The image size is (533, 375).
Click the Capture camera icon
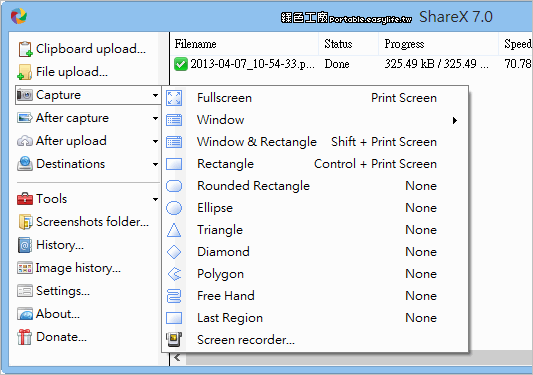pos(25,95)
